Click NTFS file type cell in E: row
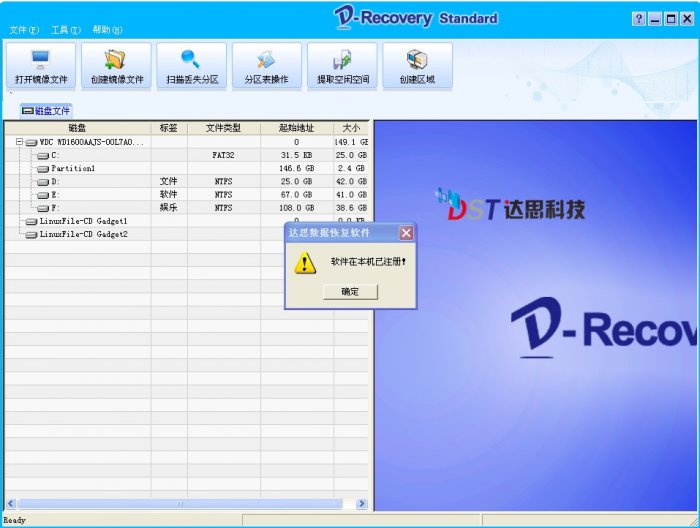Viewport: 700px width, 528px height. coord(223,195)
